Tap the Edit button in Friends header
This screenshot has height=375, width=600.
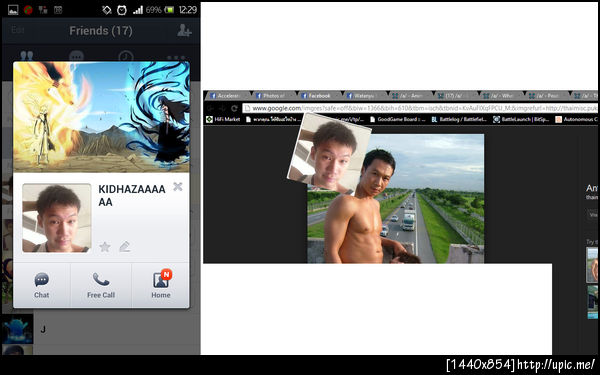(18, 30)
